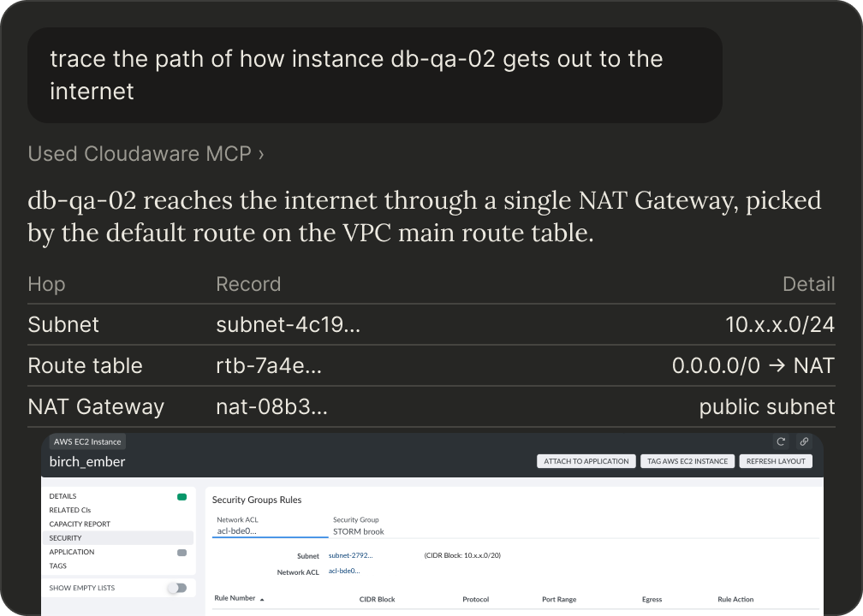
Task: Click the gray badge next to Application
Action: coord(182,552)
